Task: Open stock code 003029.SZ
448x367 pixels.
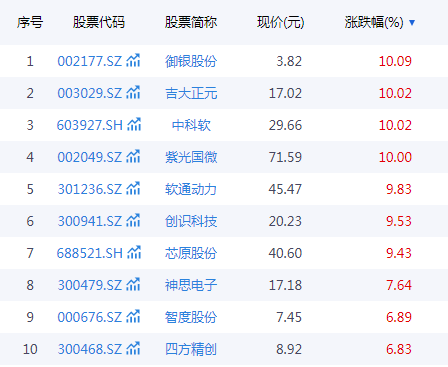Action: 90,93
